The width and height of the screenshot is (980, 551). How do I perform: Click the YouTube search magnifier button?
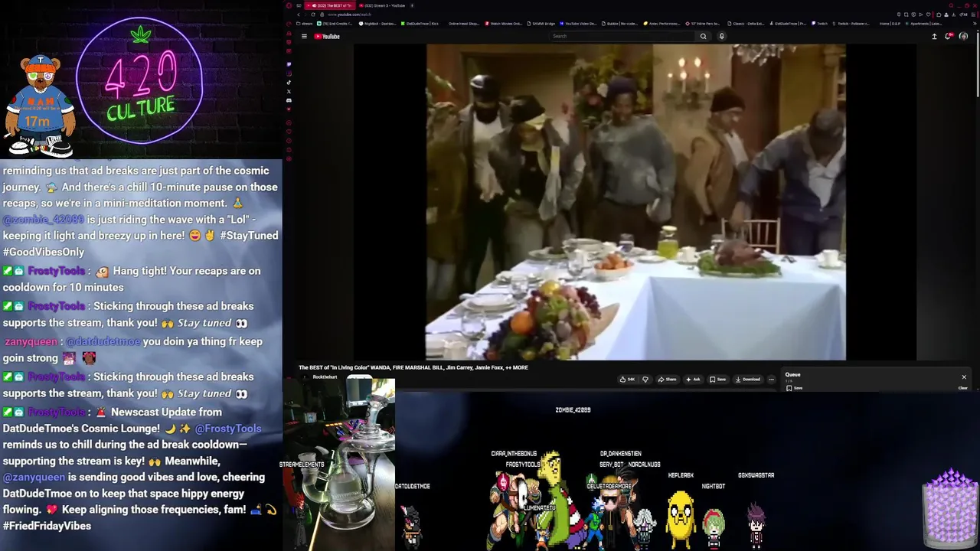[703, 36]
